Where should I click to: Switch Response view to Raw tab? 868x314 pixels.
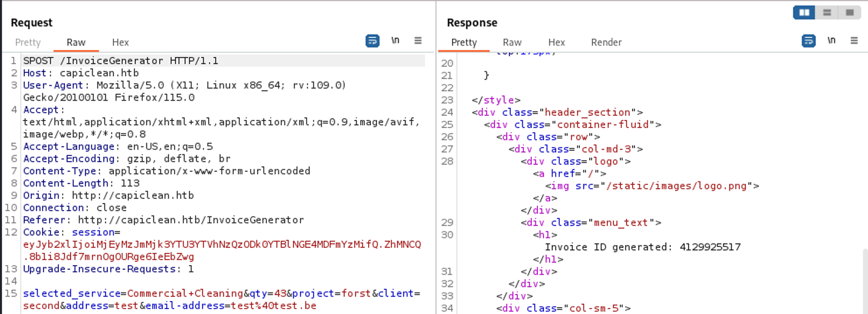click(512, 43)
